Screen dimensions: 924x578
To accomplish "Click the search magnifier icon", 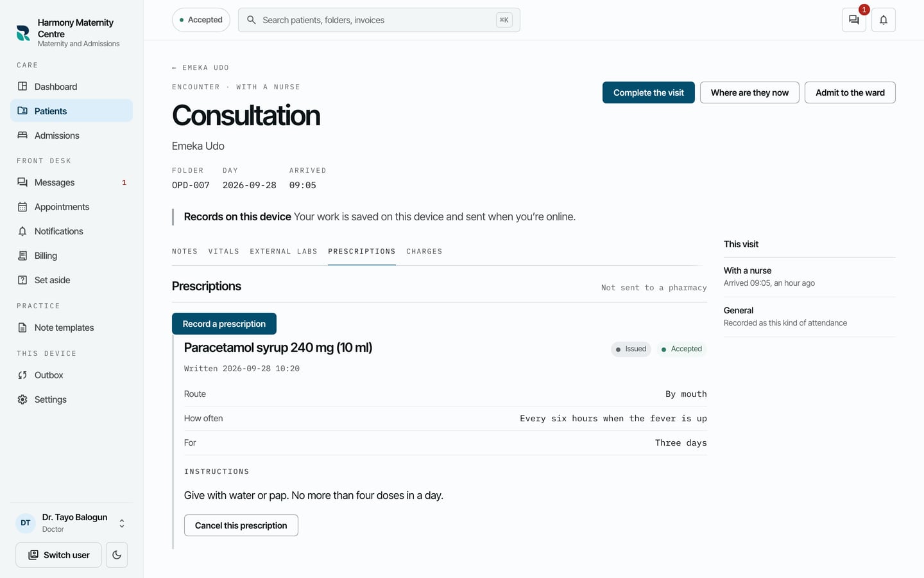I will (x=252, y=20).
